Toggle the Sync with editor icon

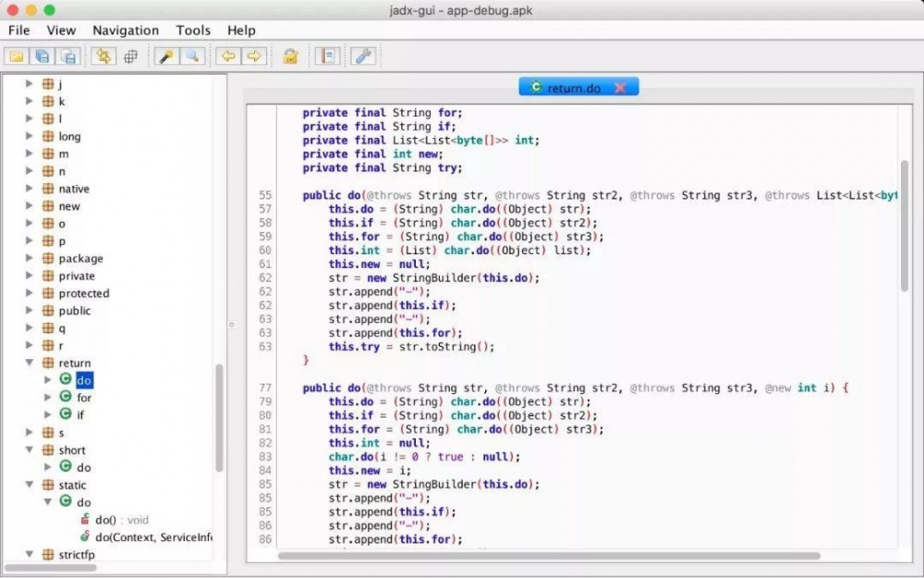pos(103,56)
